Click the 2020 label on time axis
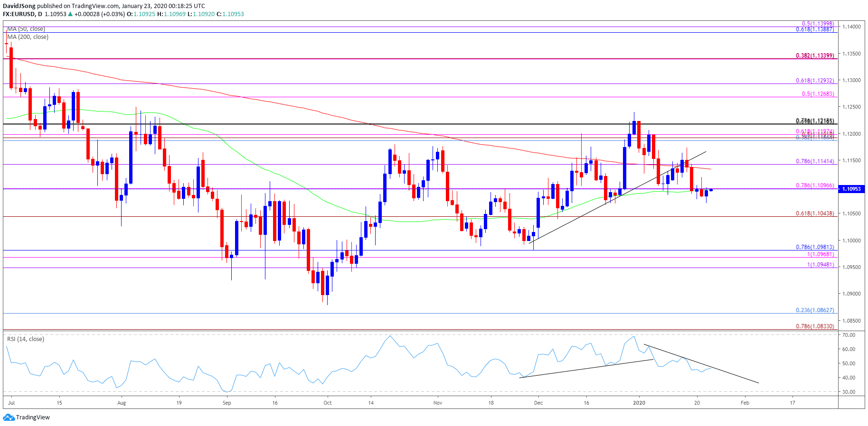This screenshot has width=868, height=426. click(x=640, y=403)
